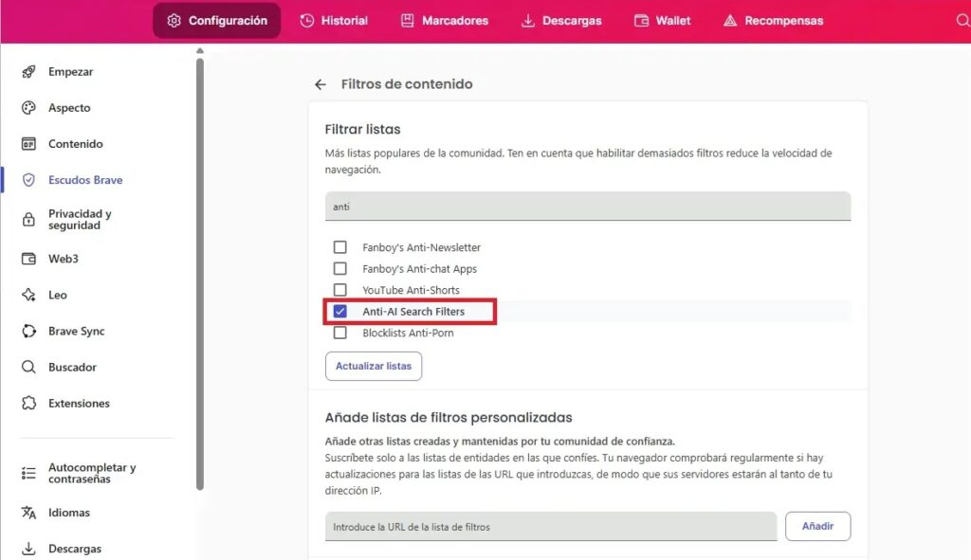Click the Historial clock icon
Image resolution: width=971 pixels, height=560 pixels.
tap(307, 21)
